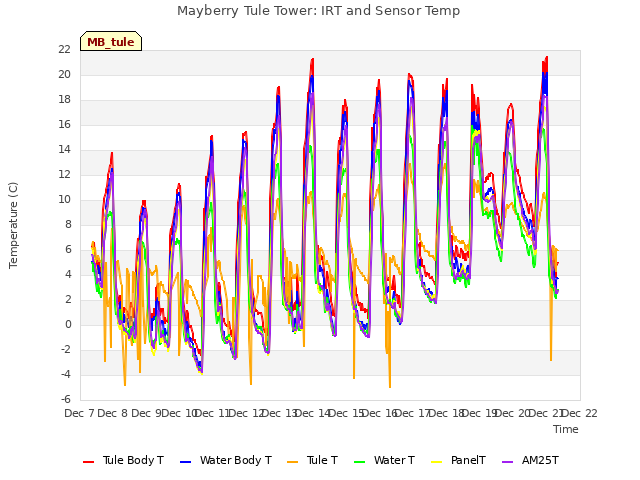
Task: Toggle the Tule Body T legend entry
Action: [x=123, y=460]
